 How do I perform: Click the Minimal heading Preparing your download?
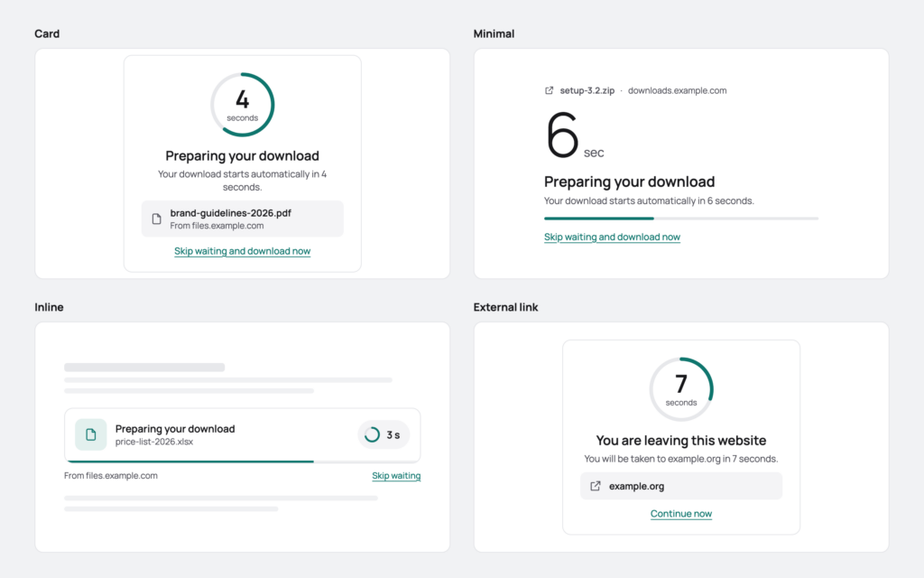(x=629, y=182)
